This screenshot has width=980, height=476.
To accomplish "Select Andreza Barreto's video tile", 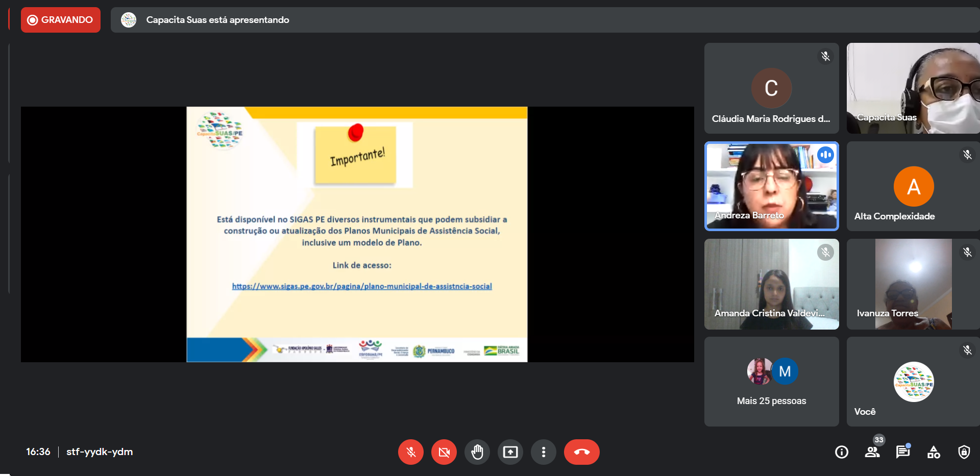I will 771,186.
